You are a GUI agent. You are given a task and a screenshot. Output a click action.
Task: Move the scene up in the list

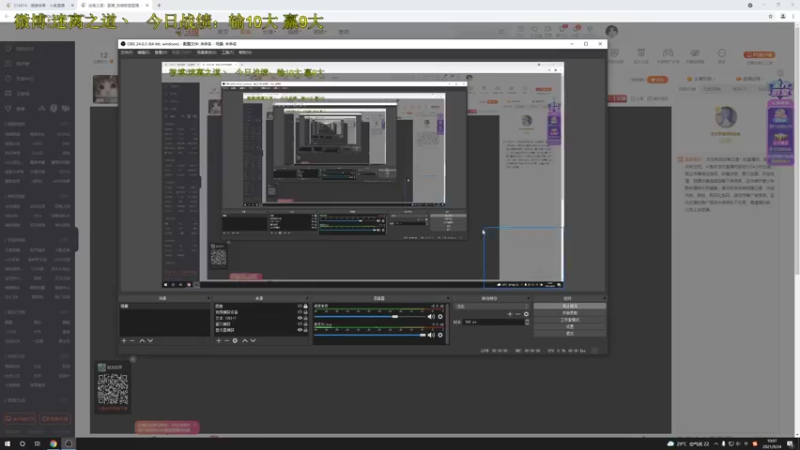(x=142, y=340)
